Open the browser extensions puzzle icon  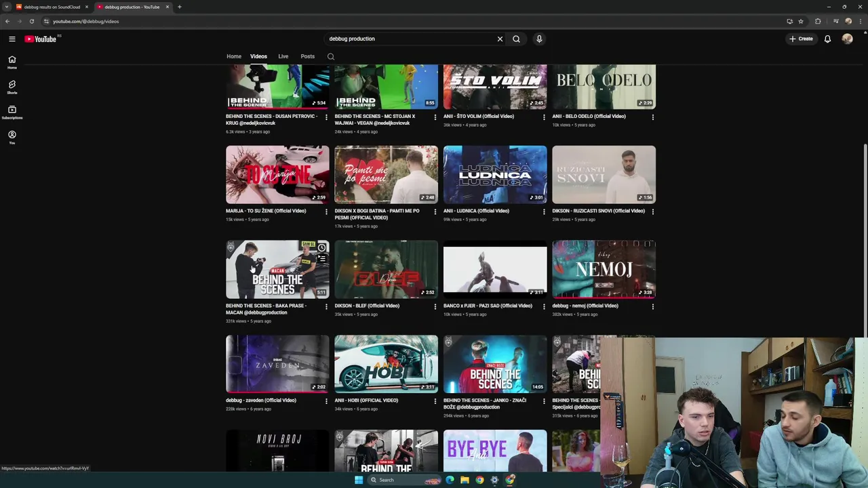click(x=818, y=21)
